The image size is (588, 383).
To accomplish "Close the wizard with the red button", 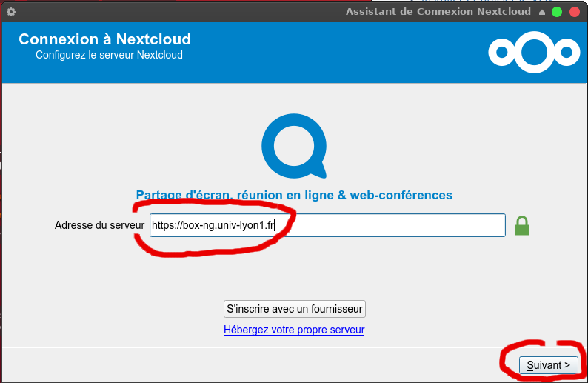I will click(x=574, y=12).
